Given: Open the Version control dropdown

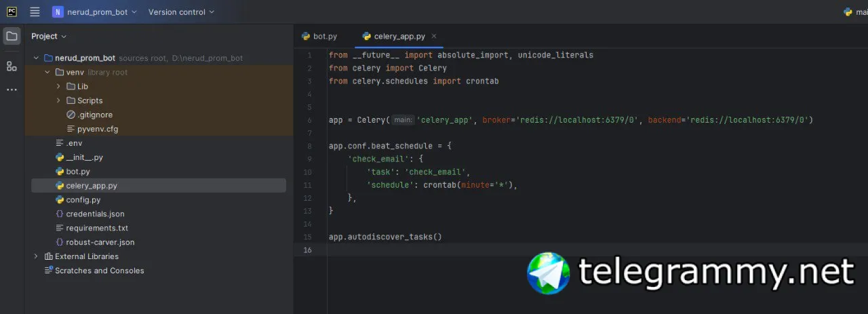Looking at the screenshot, I should tap(181, 12).
